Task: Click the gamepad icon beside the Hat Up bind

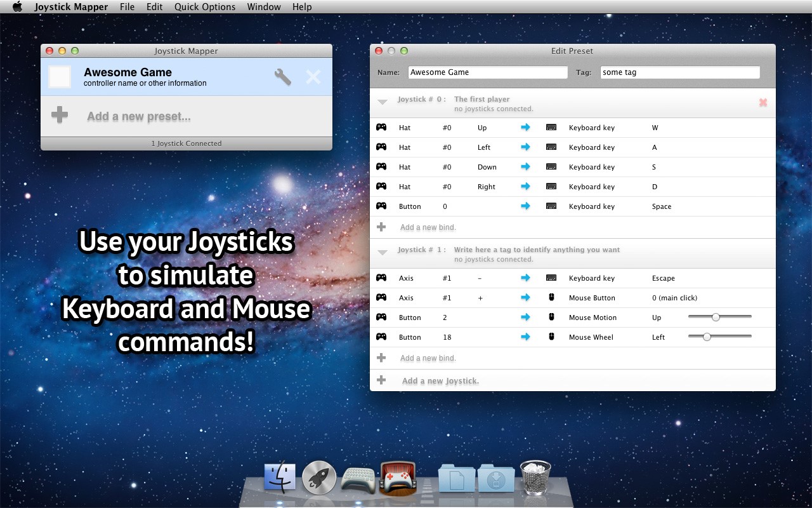Action: [381, 127]
